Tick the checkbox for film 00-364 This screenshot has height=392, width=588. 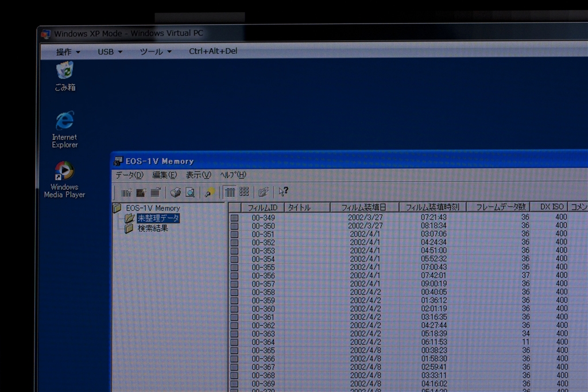(x=235, y=343)
